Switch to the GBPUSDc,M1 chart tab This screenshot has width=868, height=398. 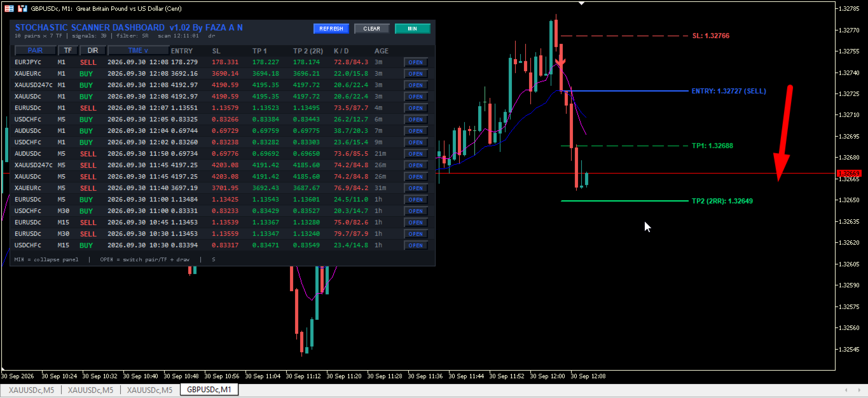[209, 390]
